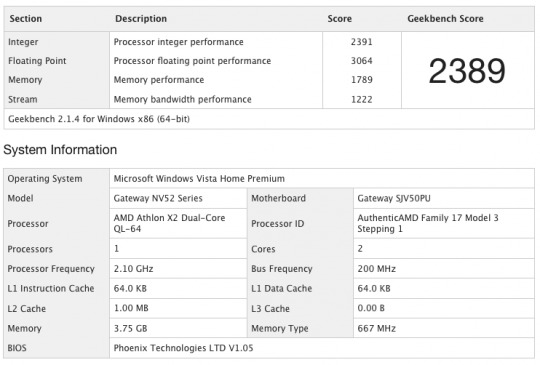
Task: Click the Section column header
Action: [x=25, y=19]
